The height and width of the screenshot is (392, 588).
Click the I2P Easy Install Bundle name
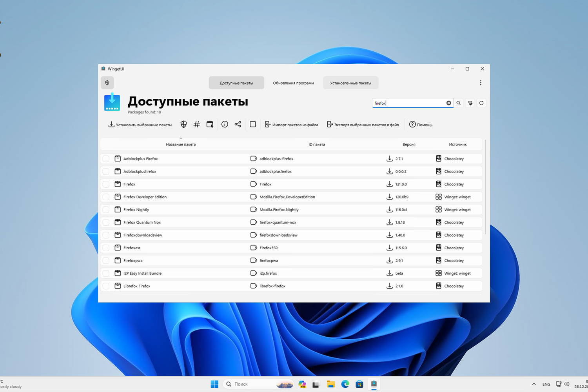point(142,273)
